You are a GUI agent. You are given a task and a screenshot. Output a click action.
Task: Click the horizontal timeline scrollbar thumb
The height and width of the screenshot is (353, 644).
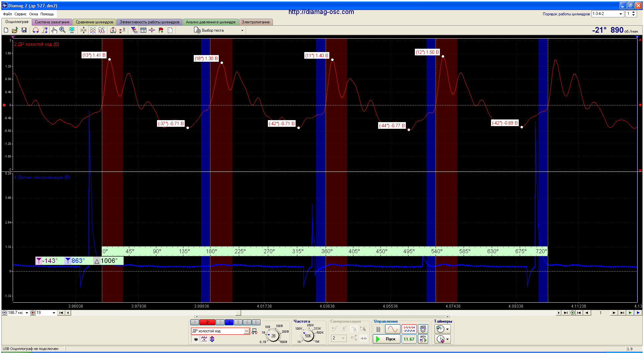[x=238, y=313]
